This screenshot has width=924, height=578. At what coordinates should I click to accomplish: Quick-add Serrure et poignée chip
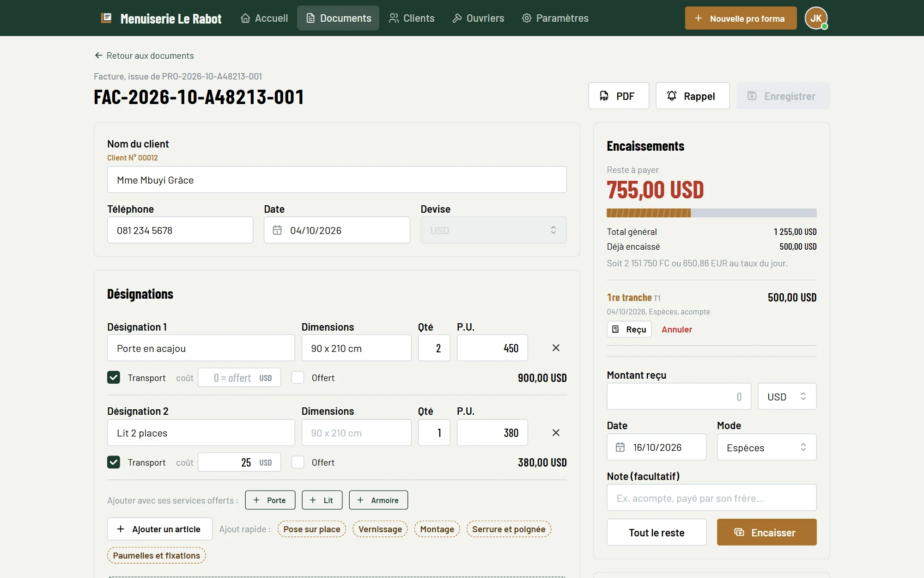pyautogui.click(x=509, y=529)
